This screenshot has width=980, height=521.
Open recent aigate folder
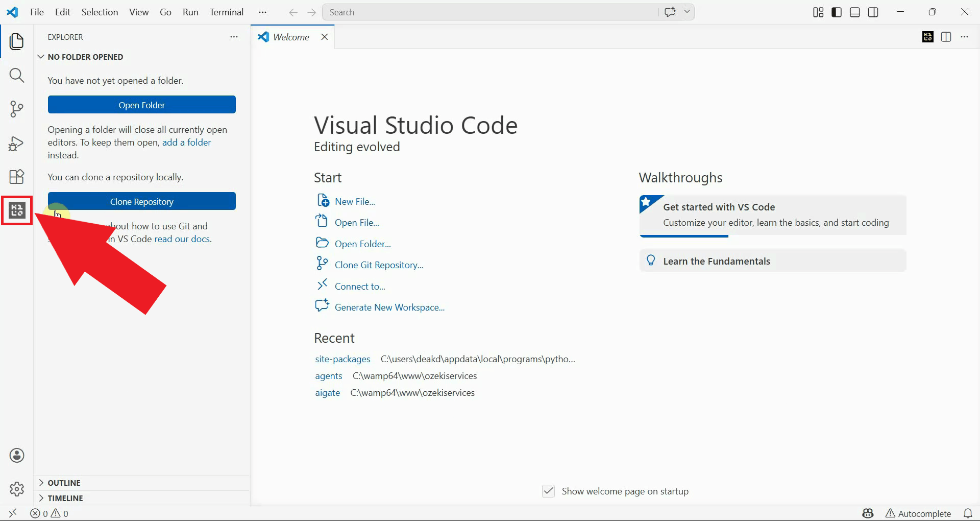coord(327,393)
